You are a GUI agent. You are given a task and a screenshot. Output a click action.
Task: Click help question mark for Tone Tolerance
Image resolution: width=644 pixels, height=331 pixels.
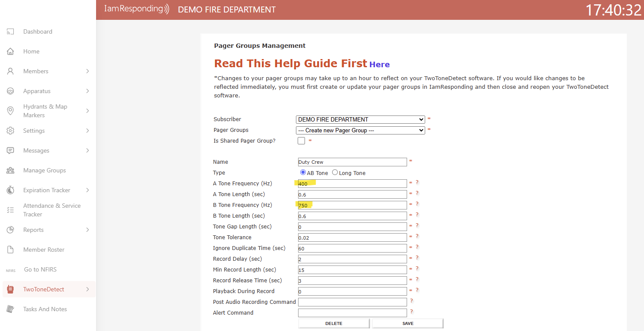pyautogui.click(x=417, y=237)
